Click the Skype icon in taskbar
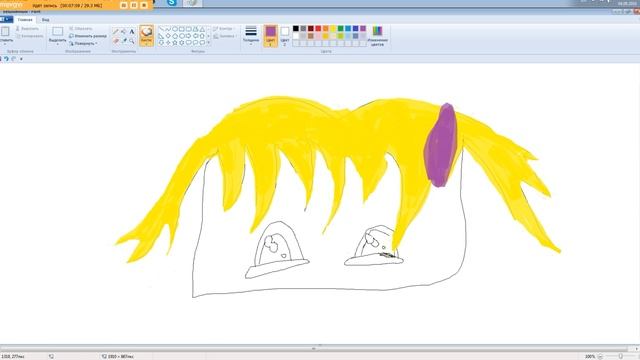The height and width of the screenshot is (360, 640). click(x=172, y=2)
